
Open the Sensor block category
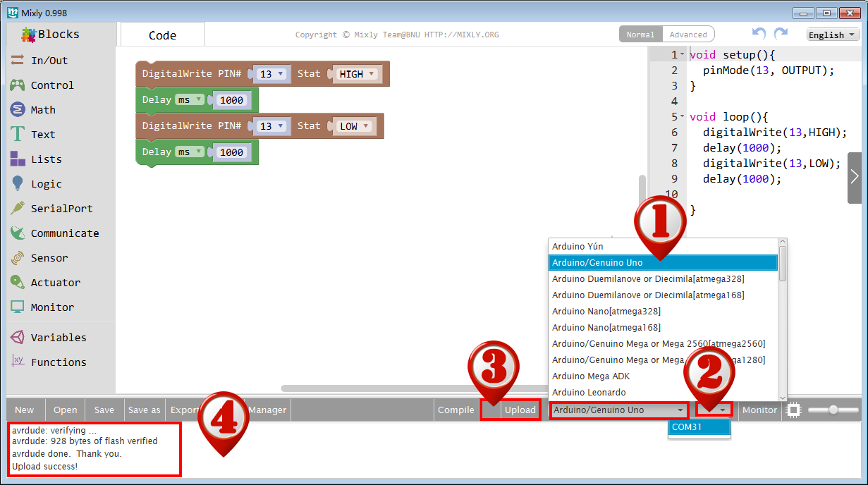point(49,258)
